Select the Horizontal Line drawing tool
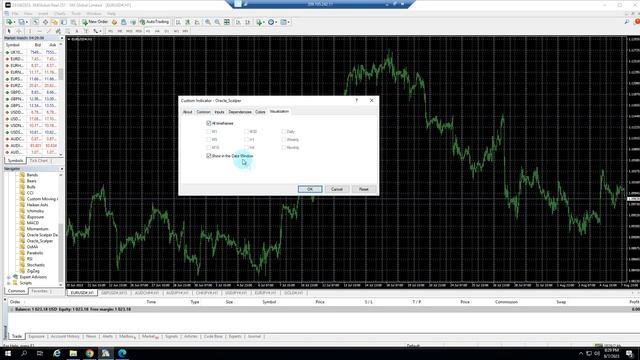The width and height of the screenshot is (640, 360). [40, 31]
